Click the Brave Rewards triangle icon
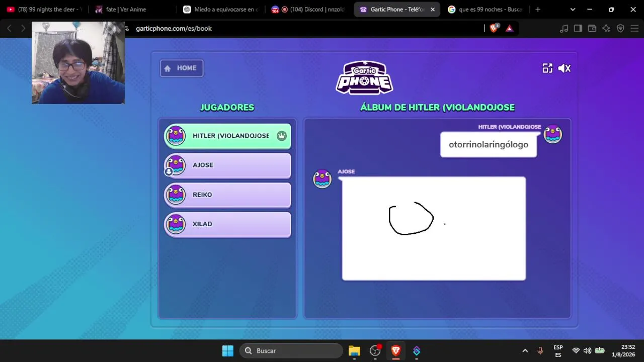The height and width of the screenshot is (362, 644). [x=509, y=29]
